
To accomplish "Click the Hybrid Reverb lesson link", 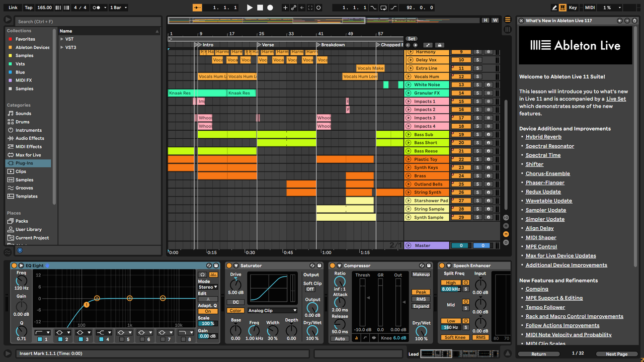I will coord(543,137).
